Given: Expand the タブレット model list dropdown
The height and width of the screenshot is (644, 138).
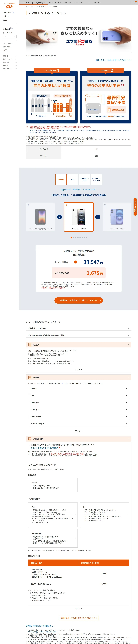Looking at the screenshot, I should pos(79,409).
